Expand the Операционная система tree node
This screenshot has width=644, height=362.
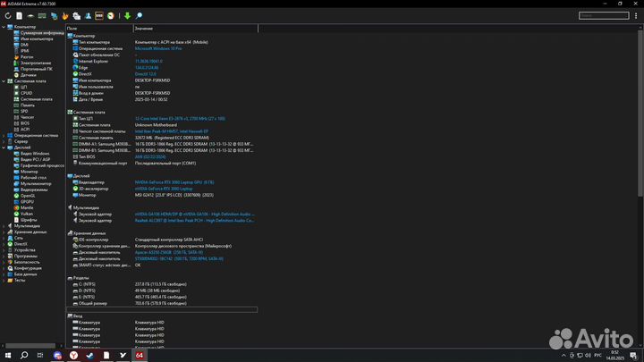[x=4, y=136]
